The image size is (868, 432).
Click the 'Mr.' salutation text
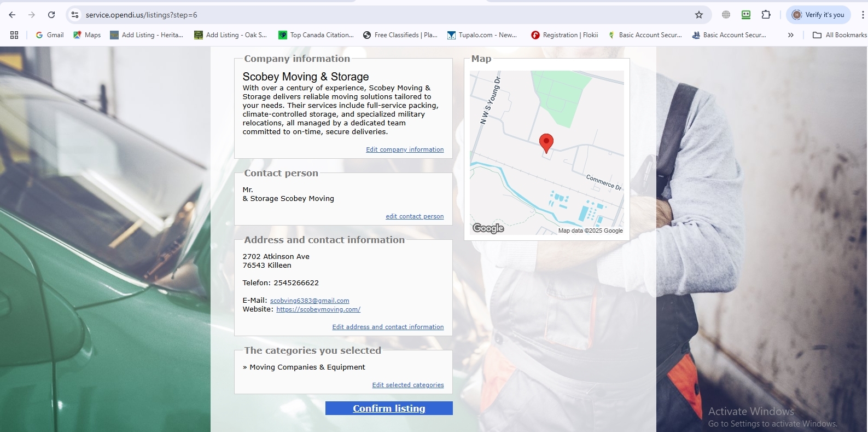click(248, 189)
